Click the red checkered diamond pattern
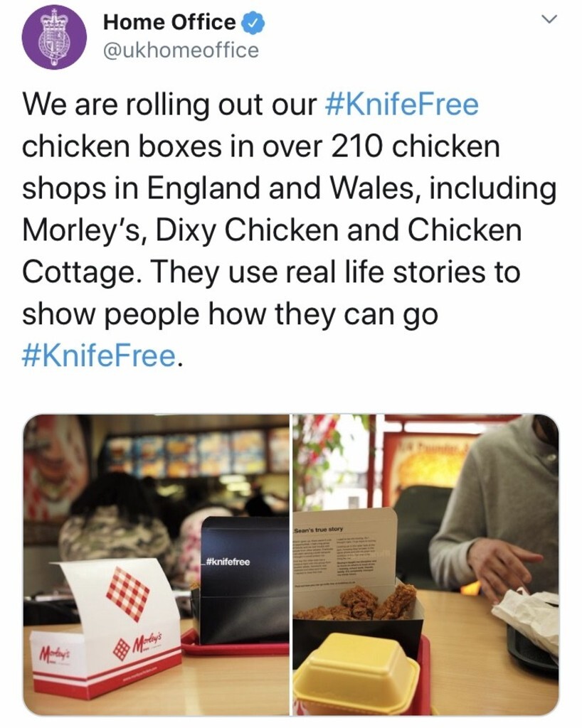 [x=128, y=594]
